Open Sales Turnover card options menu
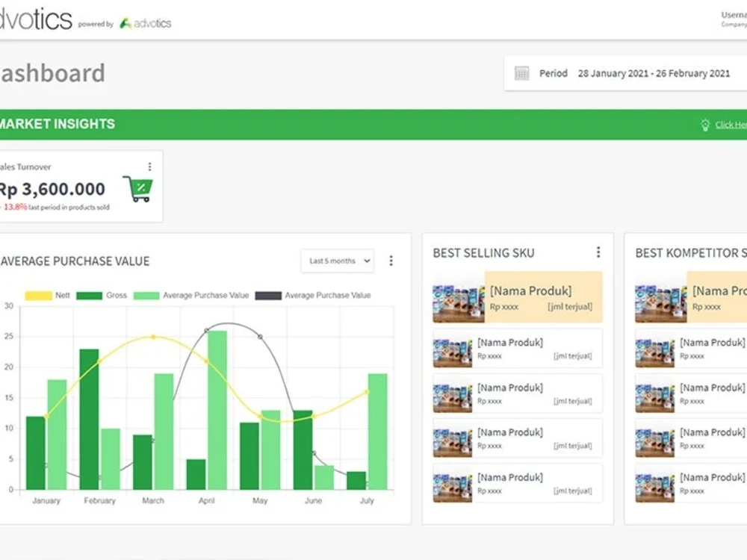This screenshot has height=560, width=747. click(149, 167)
